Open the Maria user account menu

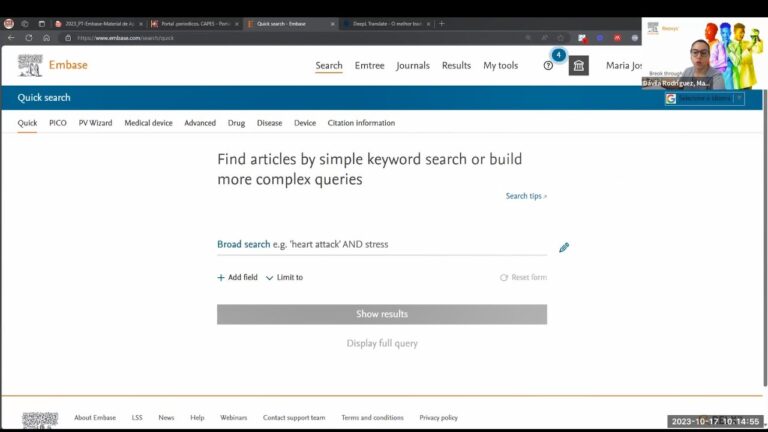[624, 66]
